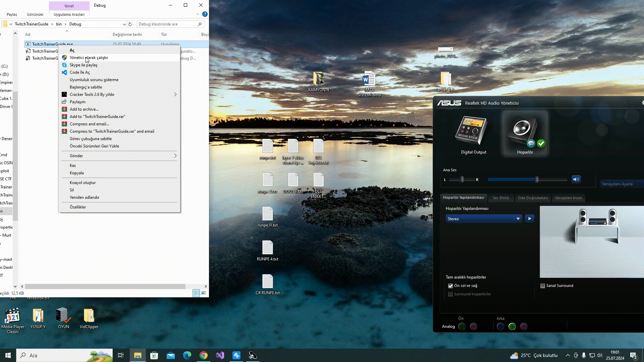Refresh the Debug folder address bar

coord(130,24)
